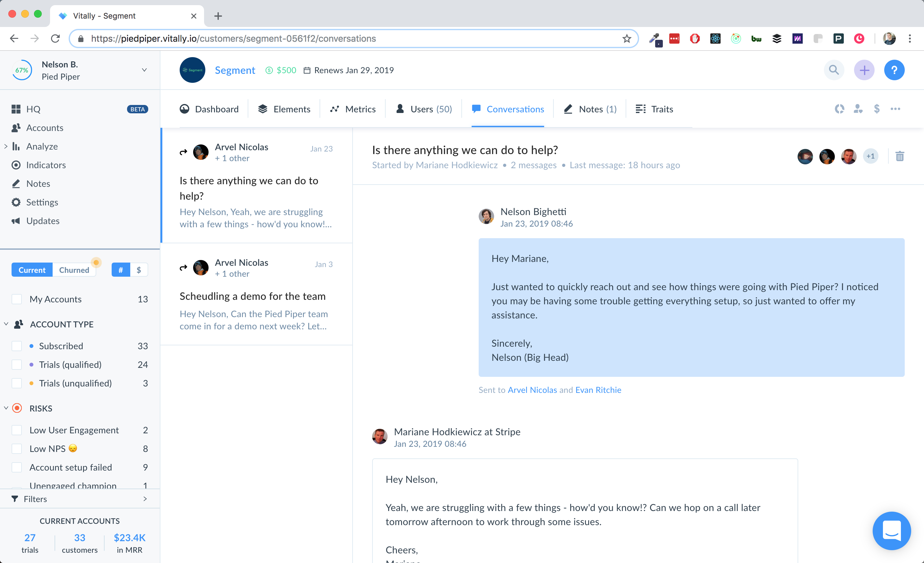Check the Trials (unqualified) checkbox

click(16, 383)
